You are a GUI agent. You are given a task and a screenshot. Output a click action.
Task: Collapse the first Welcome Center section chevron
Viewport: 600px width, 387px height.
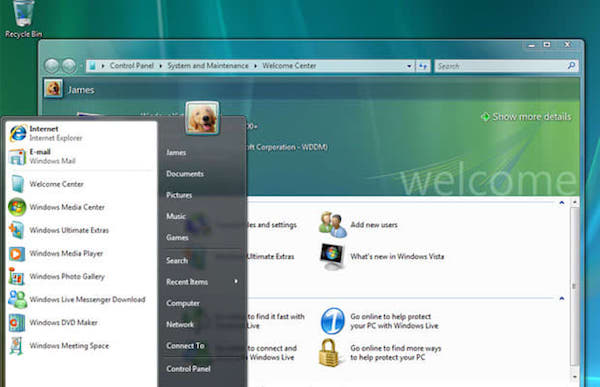561,202
